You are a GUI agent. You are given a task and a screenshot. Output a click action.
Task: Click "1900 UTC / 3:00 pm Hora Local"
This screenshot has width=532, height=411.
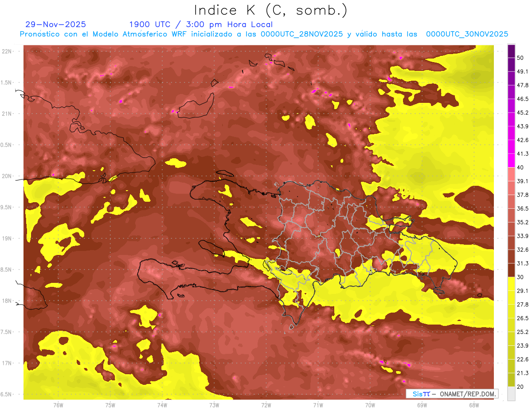pos(201,24)
